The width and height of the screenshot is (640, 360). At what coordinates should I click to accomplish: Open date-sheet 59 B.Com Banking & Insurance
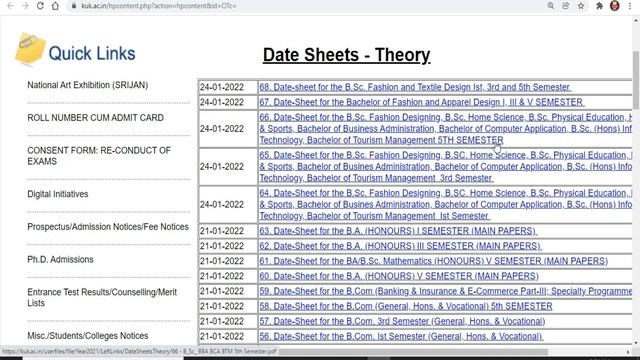(x=445, y=291)
